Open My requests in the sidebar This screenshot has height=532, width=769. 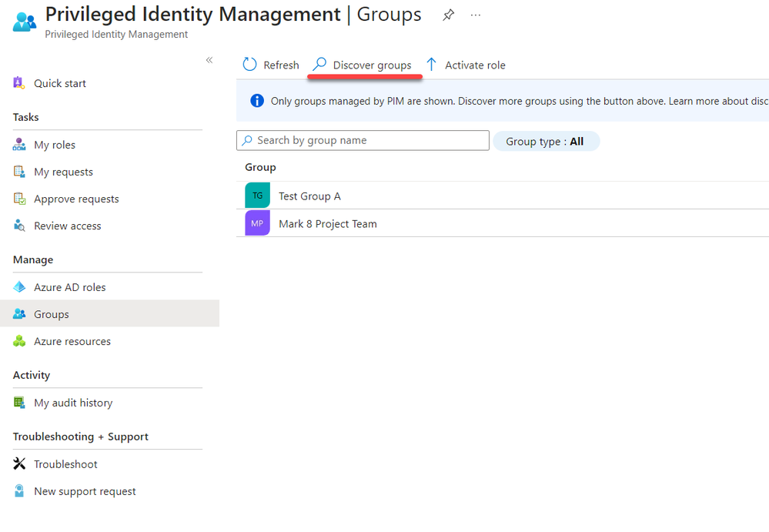coord(63,172)
